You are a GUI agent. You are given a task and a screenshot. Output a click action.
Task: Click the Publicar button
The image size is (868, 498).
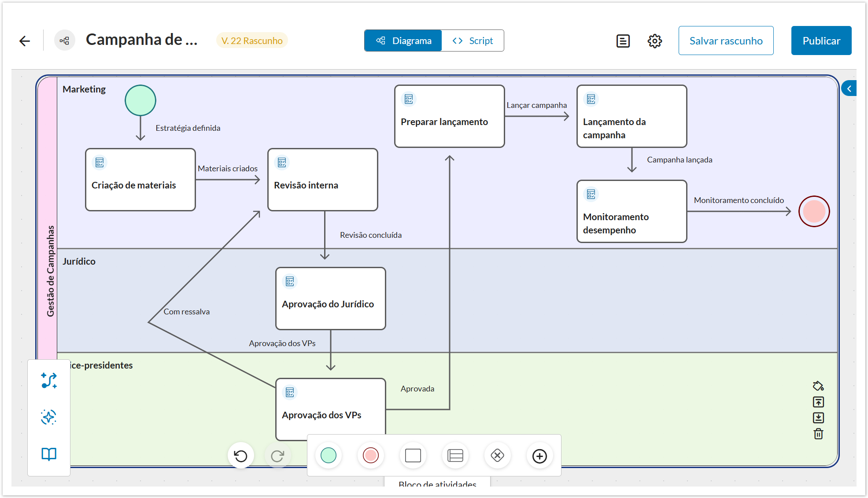point(821,41)
